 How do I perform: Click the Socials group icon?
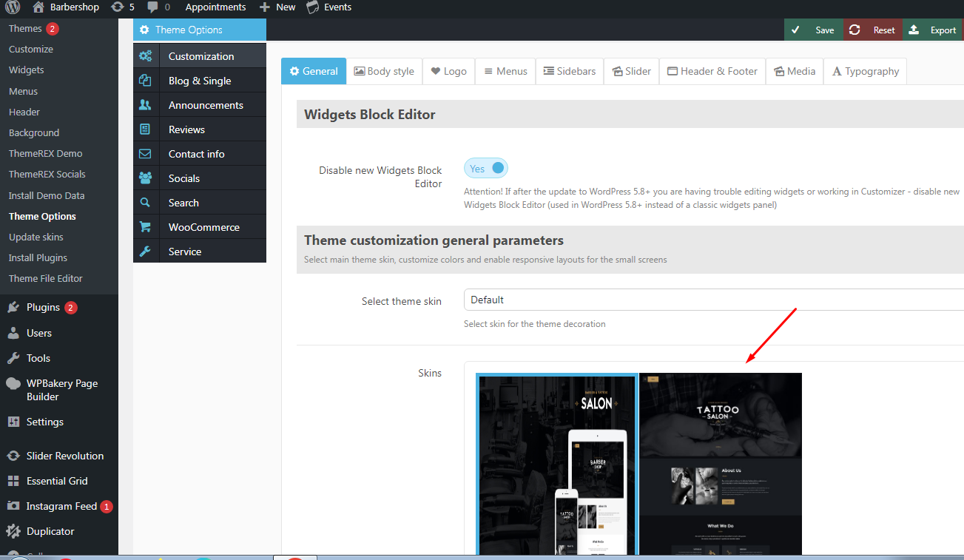(146, 178)
